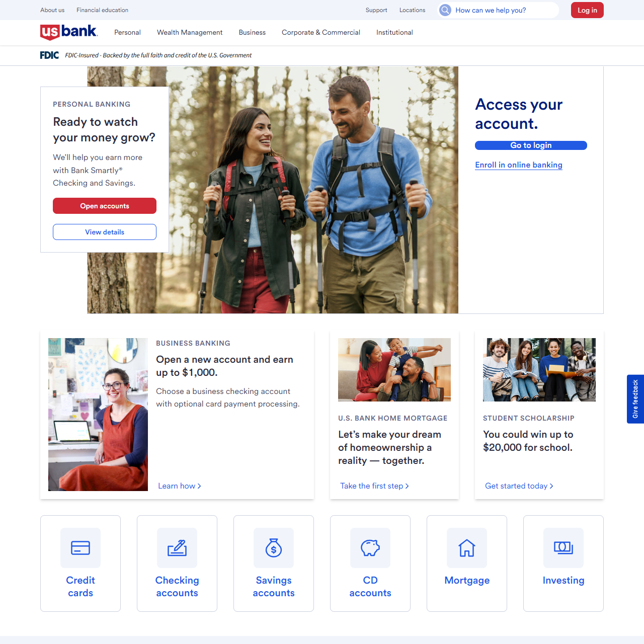The height and width of the screenshot is (644, 644).
Task: Go to the Institutional section
Action: 394,33
